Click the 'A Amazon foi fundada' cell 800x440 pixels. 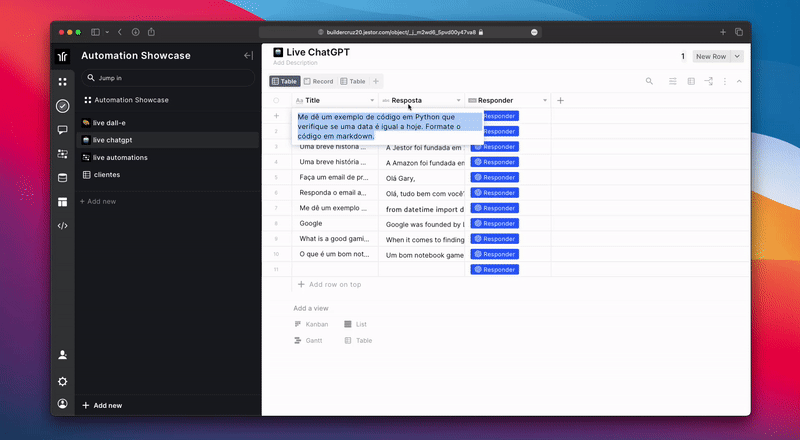pos(421,162)
